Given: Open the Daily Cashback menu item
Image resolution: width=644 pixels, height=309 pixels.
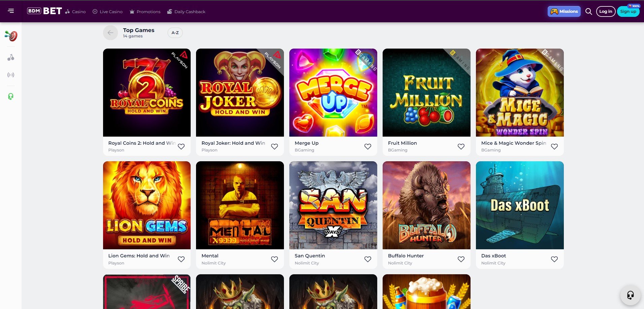Looking at the screenshot, I should tap(186, 11).
